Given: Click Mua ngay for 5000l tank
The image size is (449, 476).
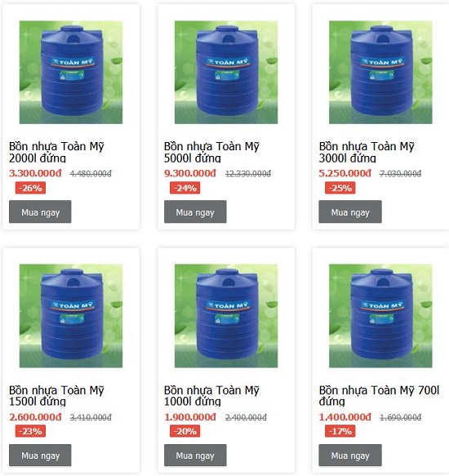Looking at the screenshot, I should click(195, 211).
